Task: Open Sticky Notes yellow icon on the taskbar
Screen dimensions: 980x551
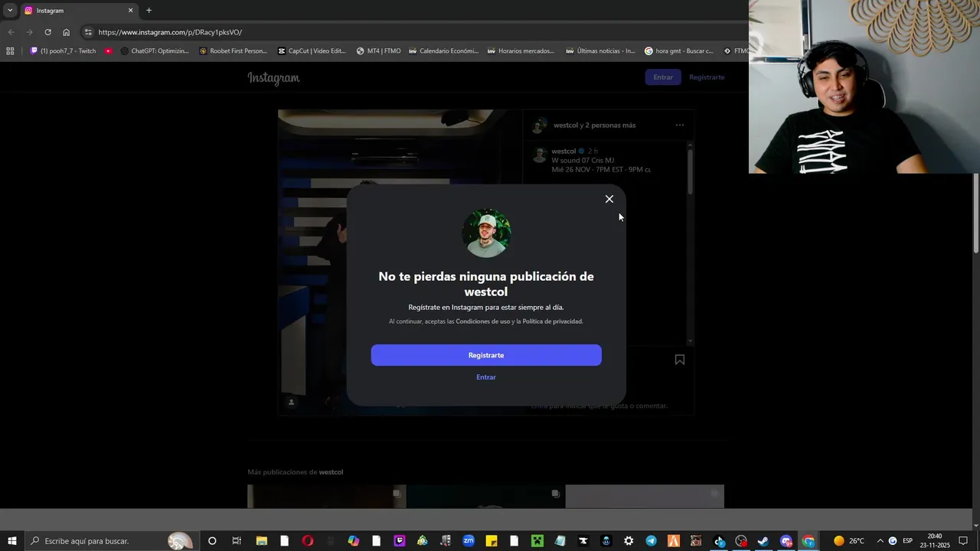Action: [492, 541]
